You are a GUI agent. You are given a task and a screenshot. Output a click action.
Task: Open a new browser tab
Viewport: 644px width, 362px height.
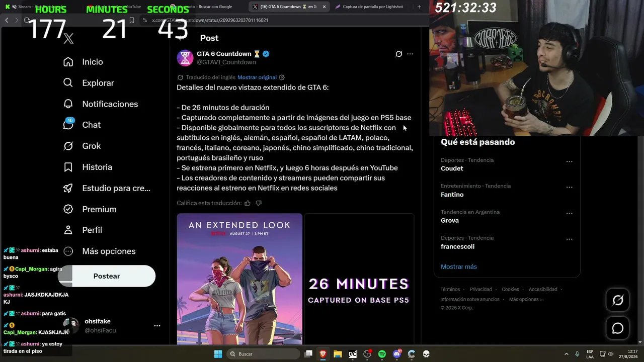click(419, 7)
